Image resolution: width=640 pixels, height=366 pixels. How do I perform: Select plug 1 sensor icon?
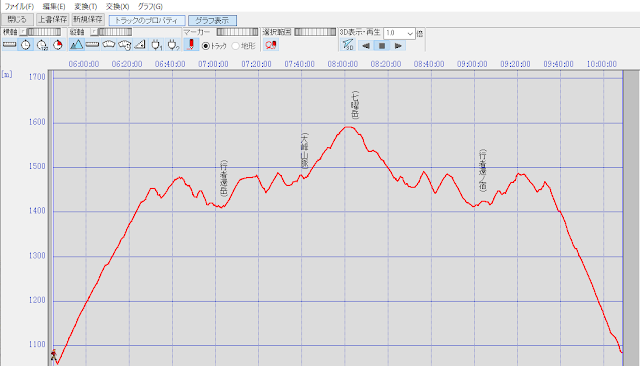click(x=156, y=44)
